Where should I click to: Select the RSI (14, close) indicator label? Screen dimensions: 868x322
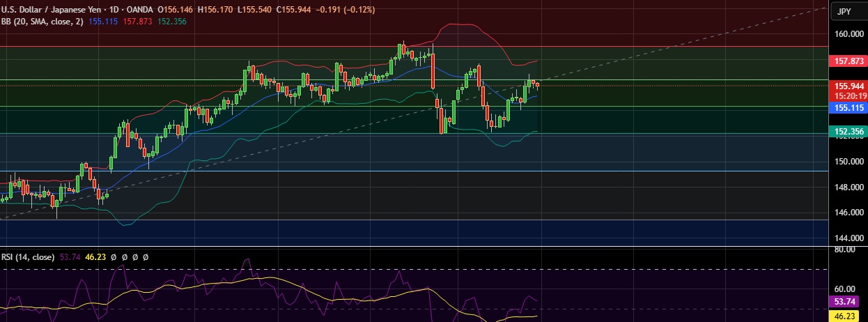[x=27, y=257]
